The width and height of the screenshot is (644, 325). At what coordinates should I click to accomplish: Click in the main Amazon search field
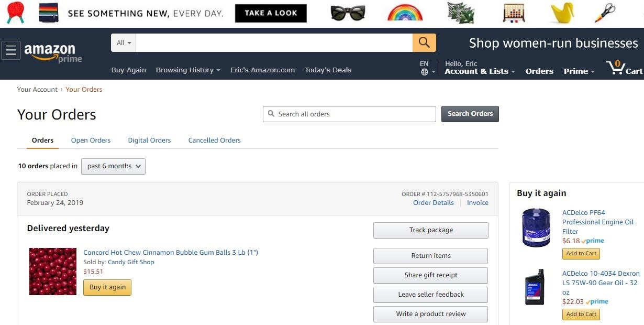tap(274, 42)
